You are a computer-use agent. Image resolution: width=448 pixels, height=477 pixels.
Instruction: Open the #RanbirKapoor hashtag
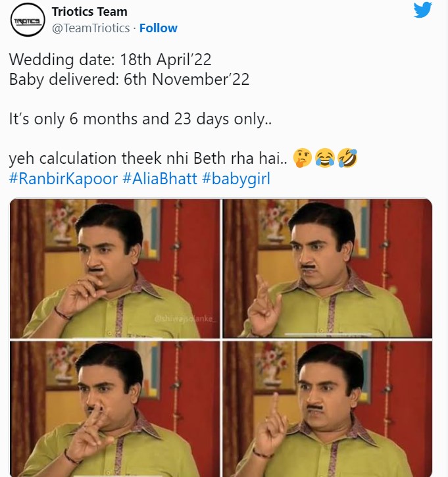(64, 178)
